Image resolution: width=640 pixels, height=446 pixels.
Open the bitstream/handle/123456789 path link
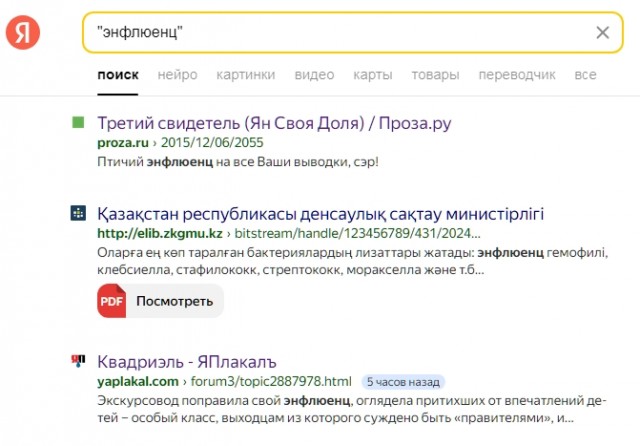(x=357, y=233)
